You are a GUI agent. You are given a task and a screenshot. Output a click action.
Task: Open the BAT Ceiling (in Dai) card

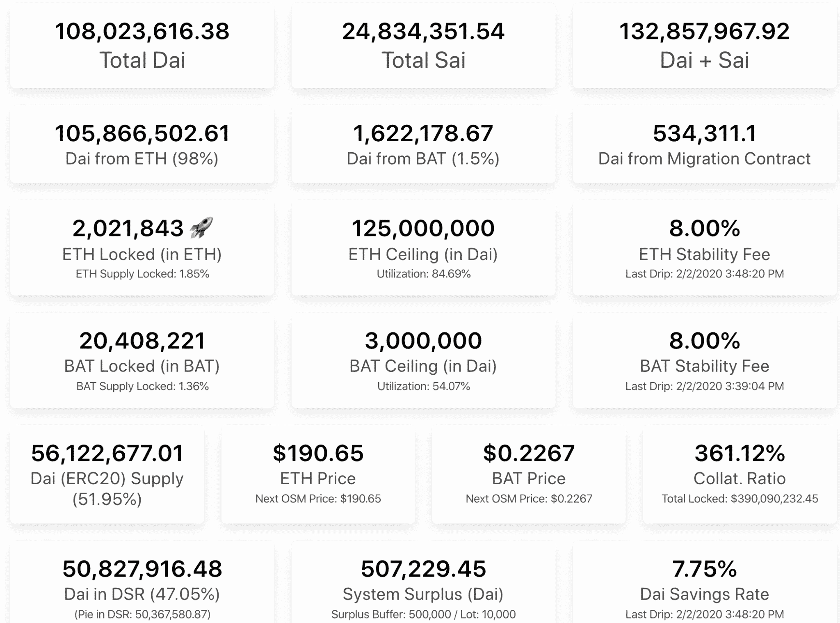[x=423, y=360]
